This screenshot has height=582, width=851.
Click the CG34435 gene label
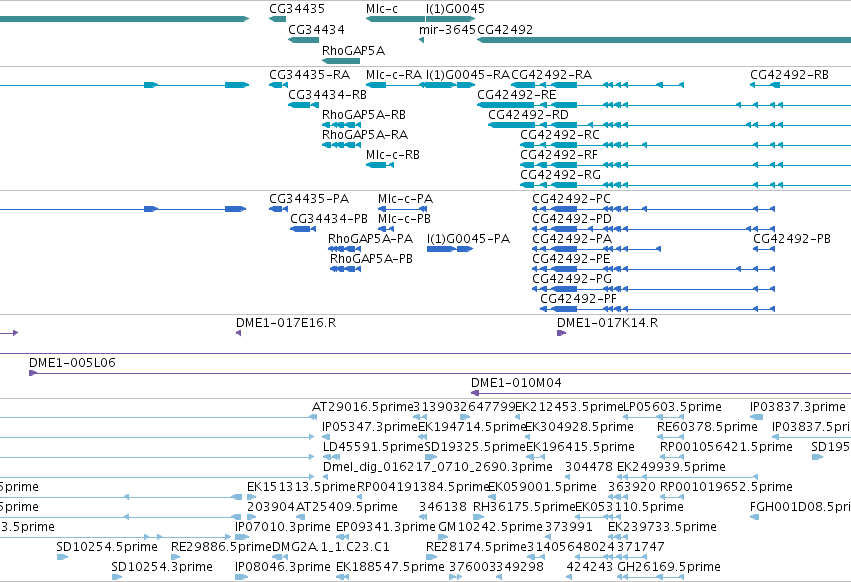[x=297, y=9]
